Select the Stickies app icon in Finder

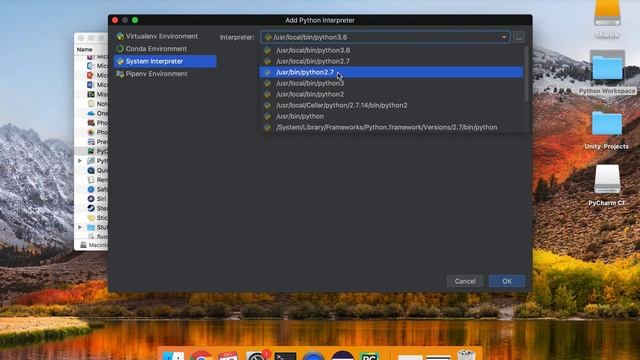[91, 218]
